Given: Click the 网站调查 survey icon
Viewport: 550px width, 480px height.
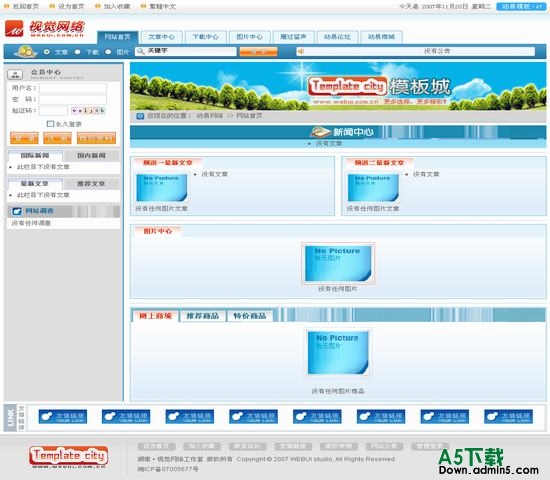Looking at the screenshot, I should (x=17, y=211).
